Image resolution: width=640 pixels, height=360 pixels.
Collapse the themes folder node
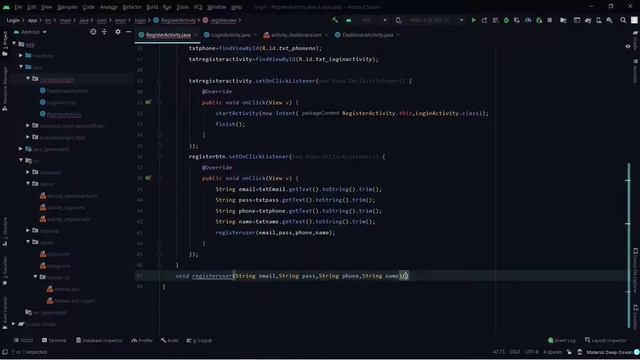tap(35, 277)
